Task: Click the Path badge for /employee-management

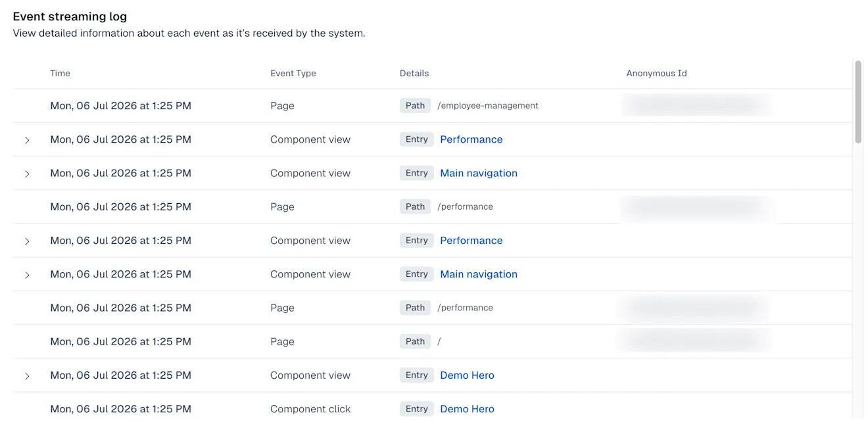Action: (415, 106)
